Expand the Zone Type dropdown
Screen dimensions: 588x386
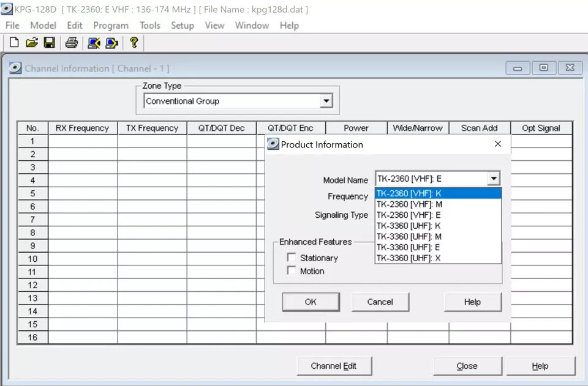point(326,102)
